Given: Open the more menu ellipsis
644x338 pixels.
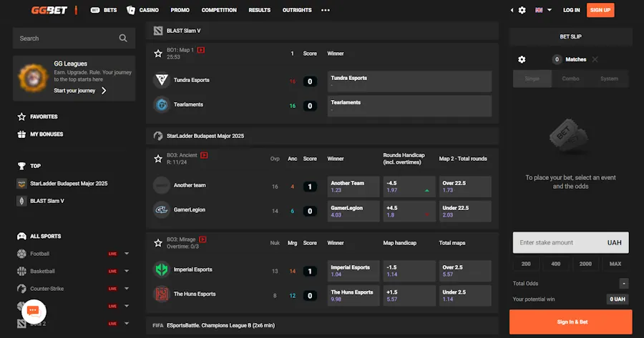Looking at the screenshot, I should click(x=326, y=10).
